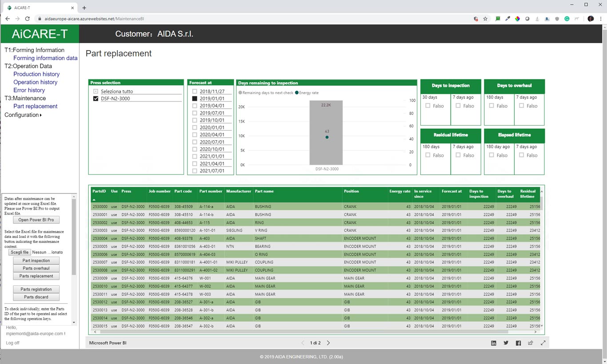Go to previous Power BI report page

pyautogui.click(x=303, y=343)
